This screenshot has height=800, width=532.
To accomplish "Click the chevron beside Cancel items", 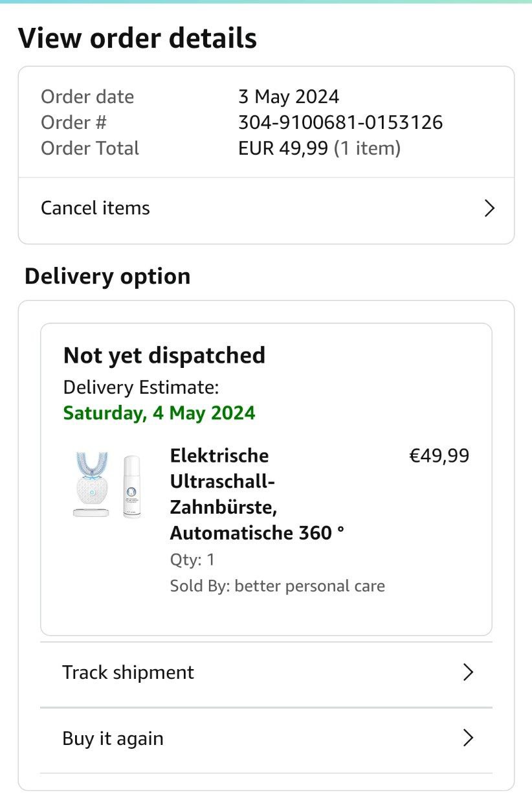I will [489, 209].
